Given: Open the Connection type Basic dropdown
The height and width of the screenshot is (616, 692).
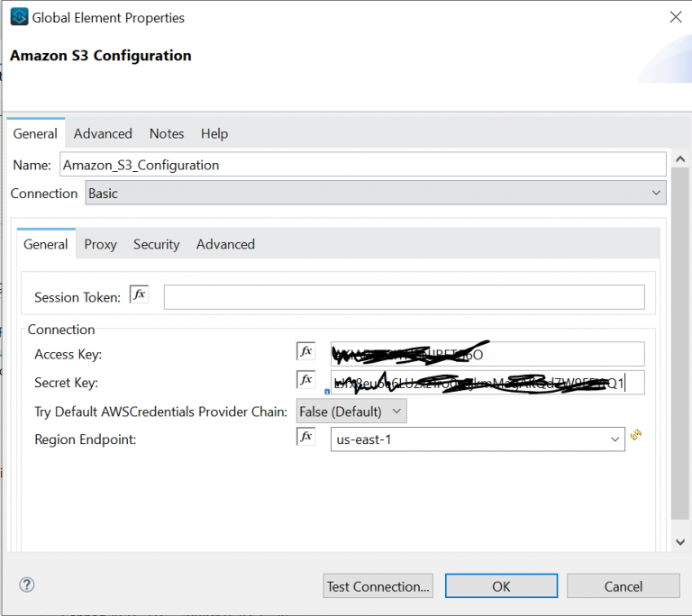Looking at the screenshot, I should click(376, 193).
